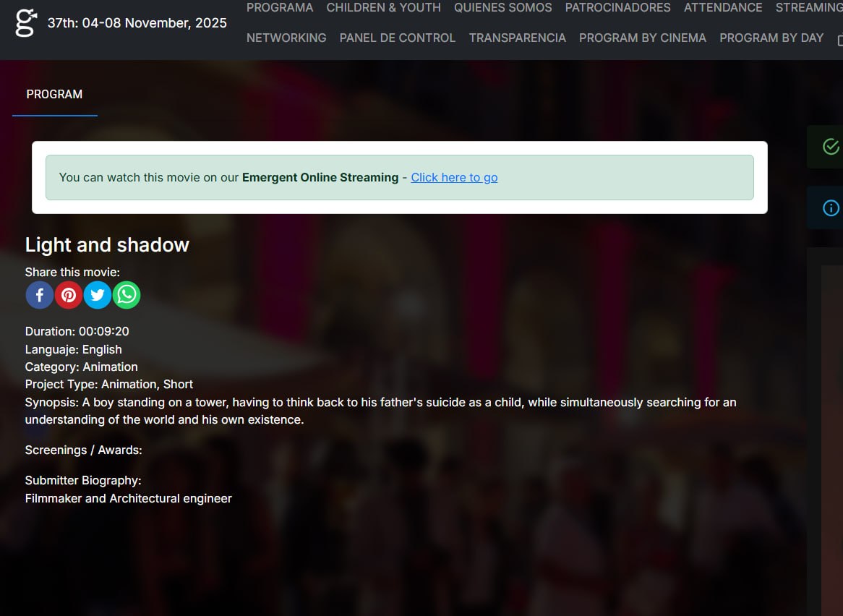Go to the TRANSPARENCIA page
The width and height of the screenshot is (843, 616).
pos(517,38)
